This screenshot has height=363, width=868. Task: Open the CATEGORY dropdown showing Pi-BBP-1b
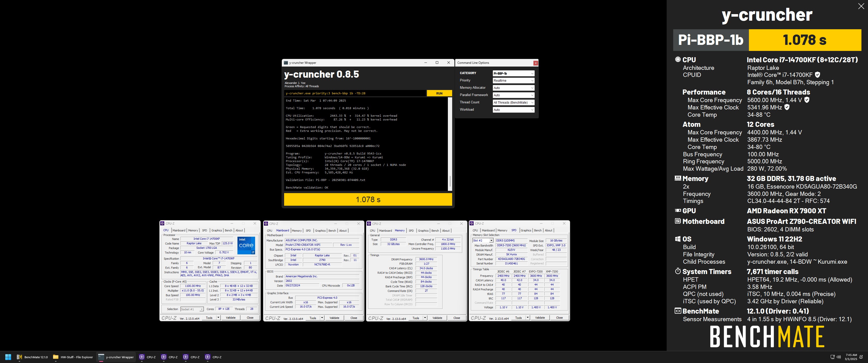tap(513, 73)
